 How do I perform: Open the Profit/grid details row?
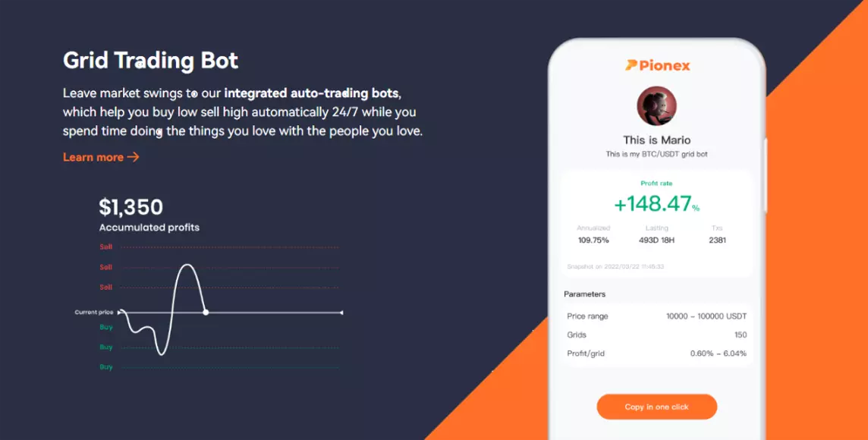[x=657, y=353]
